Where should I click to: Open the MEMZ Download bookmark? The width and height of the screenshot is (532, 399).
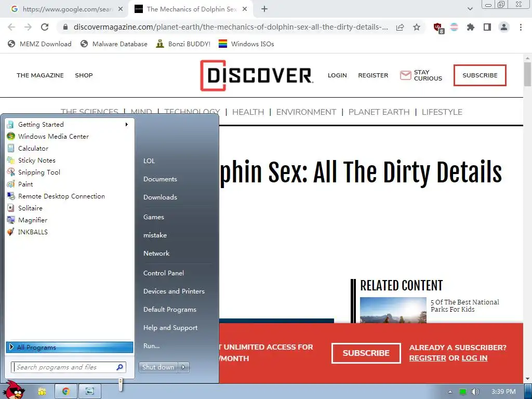pyautogui.click(x=39, y=44)
